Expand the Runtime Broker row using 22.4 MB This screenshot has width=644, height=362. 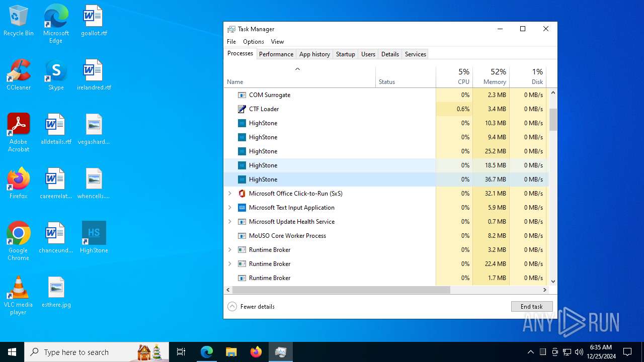[x=230, y=264]
